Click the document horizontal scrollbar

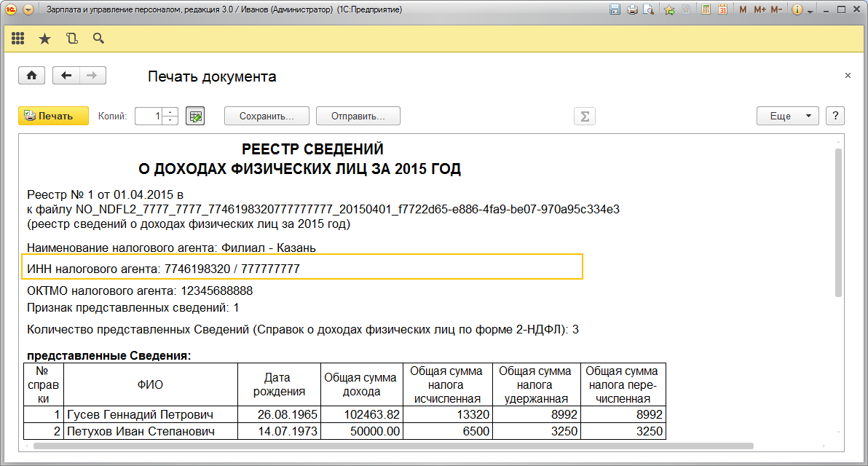(394, 446)
